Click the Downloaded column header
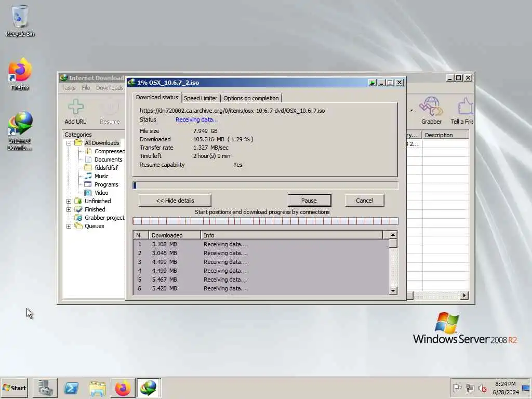Image resolution: width=532 pixels, height=399 pixels. click(x=175, y=235)
